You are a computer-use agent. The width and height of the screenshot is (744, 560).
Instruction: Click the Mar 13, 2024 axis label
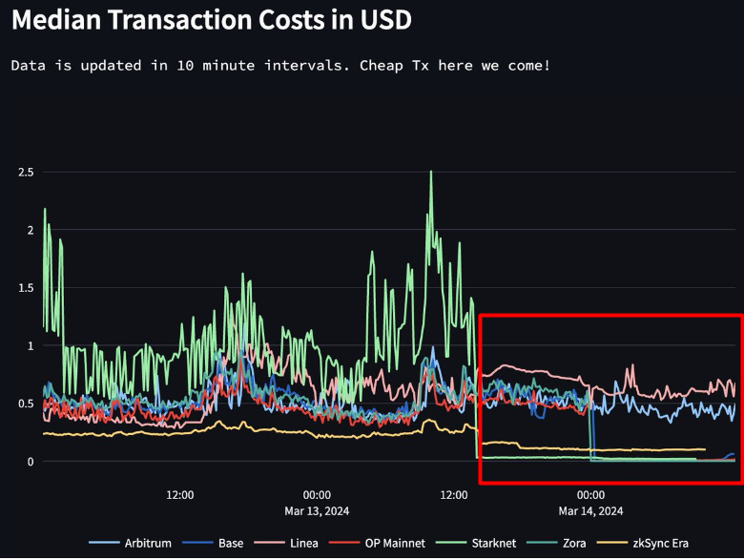pyautogui.click(x=317, y=511)
